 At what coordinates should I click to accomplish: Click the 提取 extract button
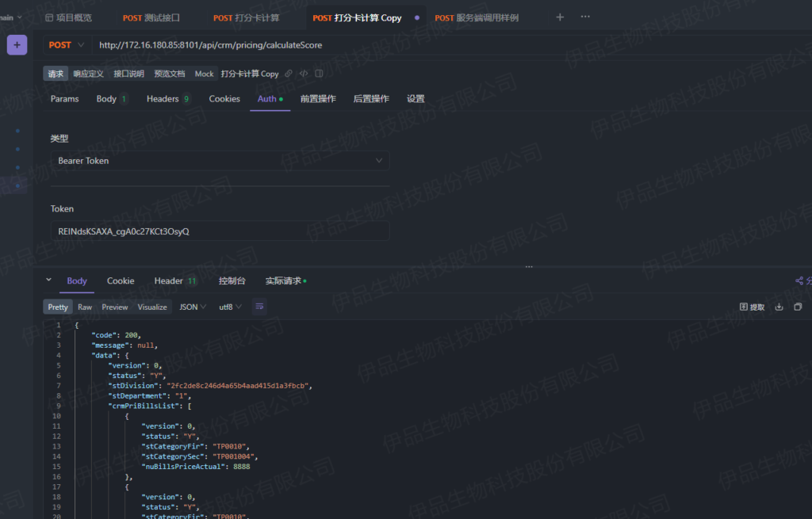pos(752,307)
